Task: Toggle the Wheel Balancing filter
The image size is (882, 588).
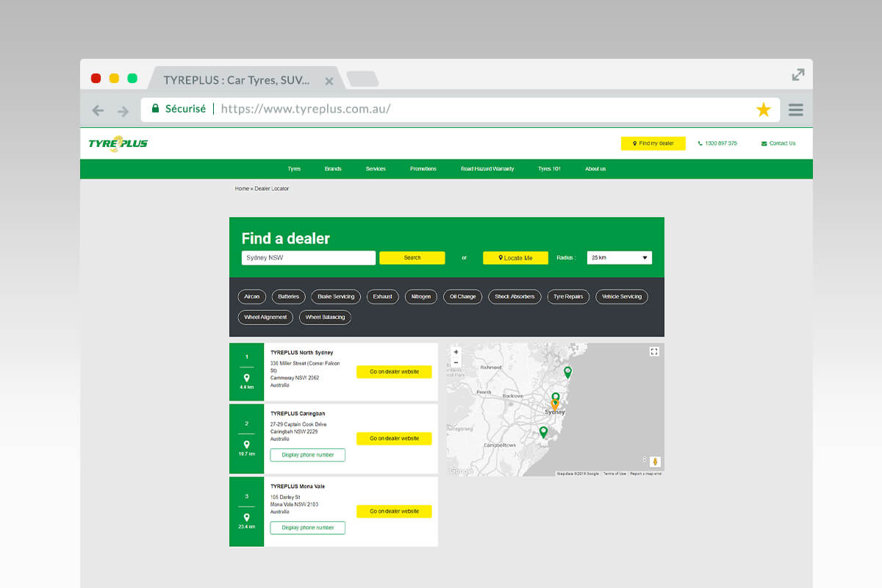Action: [x=325, y=318]
